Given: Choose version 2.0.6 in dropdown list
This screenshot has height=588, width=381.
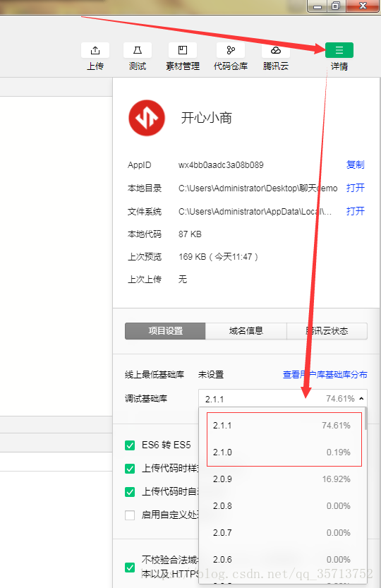Looking at the screenshot, I should pyautogui.click(x=282, y=560).
